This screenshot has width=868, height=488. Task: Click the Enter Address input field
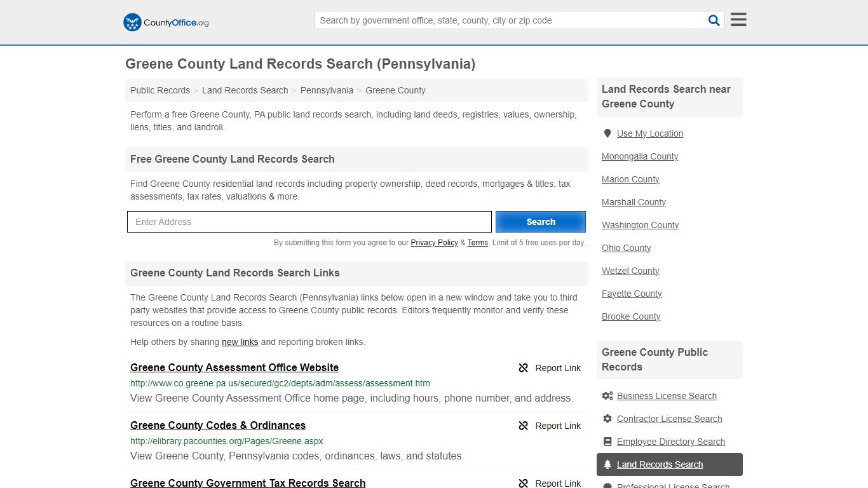(x=309, y=222)
